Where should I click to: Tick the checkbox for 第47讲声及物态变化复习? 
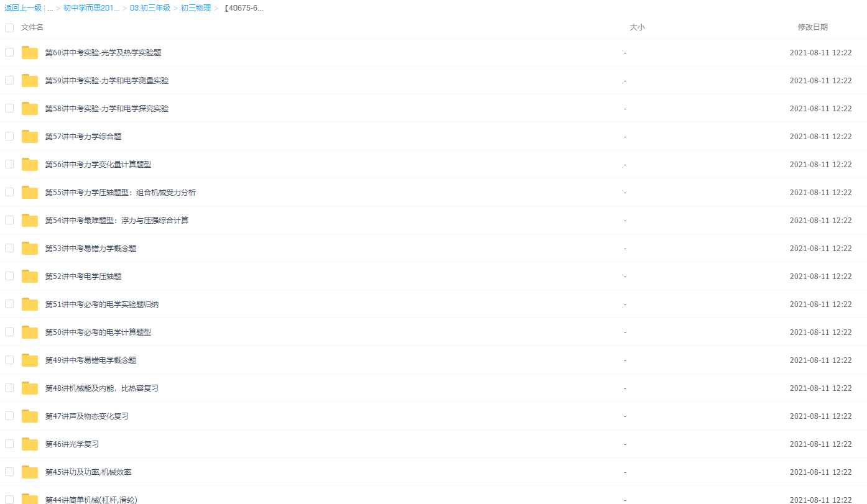pyautogui.click(x=9, y=416)
